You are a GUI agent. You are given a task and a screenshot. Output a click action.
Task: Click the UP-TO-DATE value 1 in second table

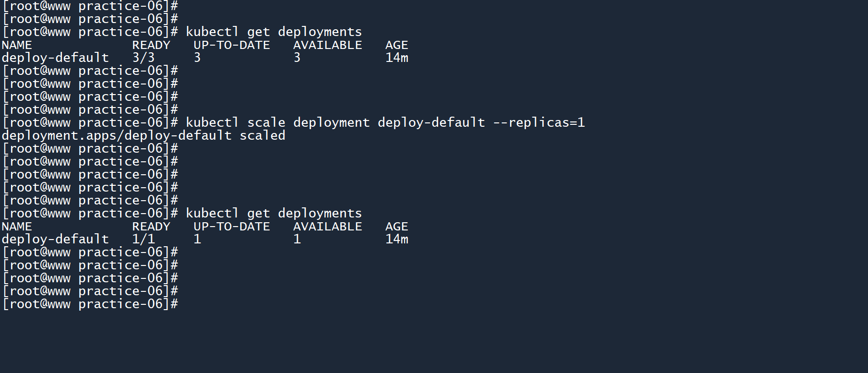tap(197, 240)
